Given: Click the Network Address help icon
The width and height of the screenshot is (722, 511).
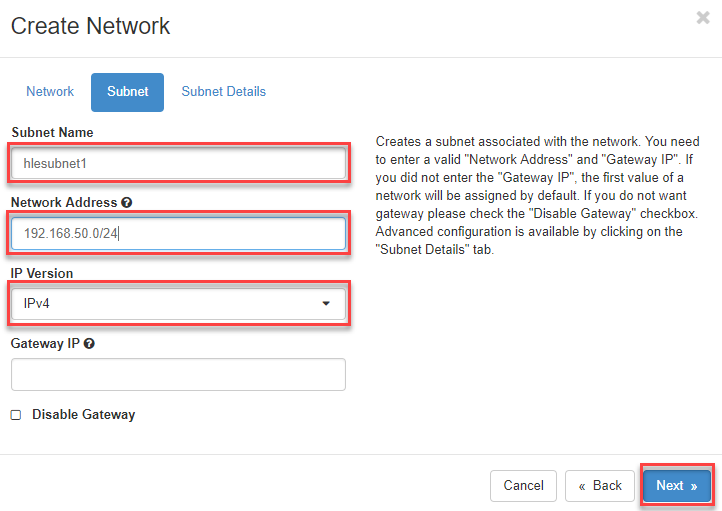Looking at the screenshot, I should [126, 202].
